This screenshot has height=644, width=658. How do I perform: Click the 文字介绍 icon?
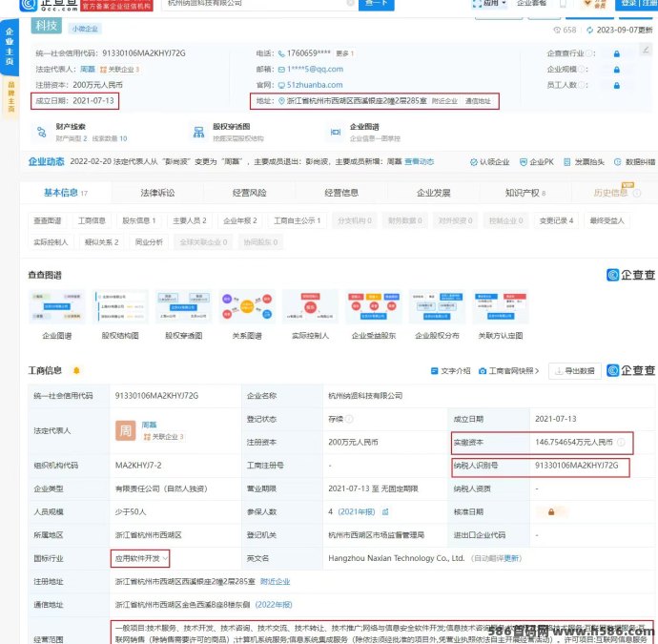pyautogui.click(x=434, y=371)
